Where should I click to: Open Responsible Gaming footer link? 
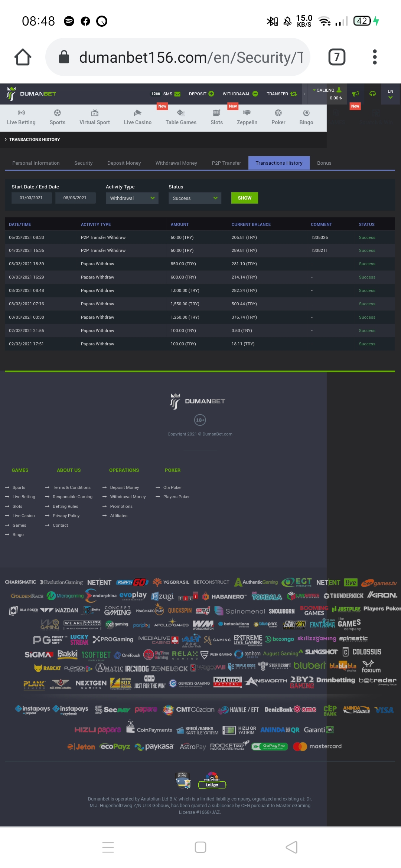(72, 497)
